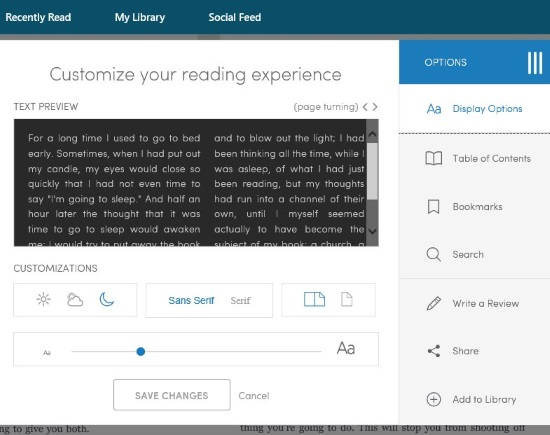Click the Cancel link
Screen dimensions: 550x435
(254, 396)
